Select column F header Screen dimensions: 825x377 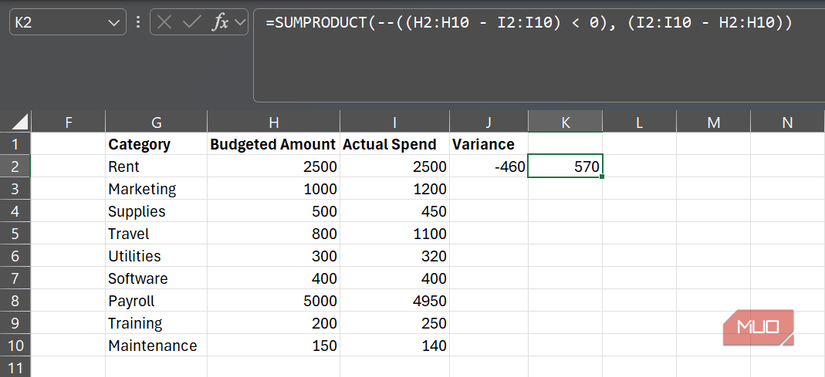[68, 122]
